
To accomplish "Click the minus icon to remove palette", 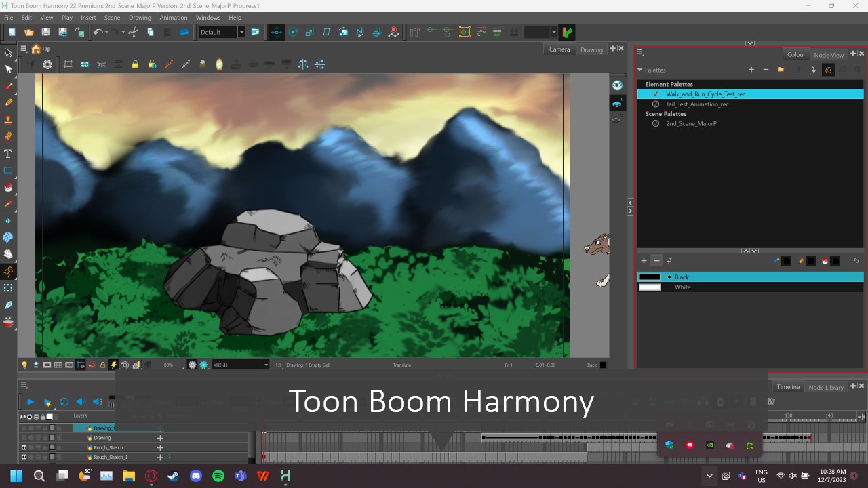I will (x=766, y=70).
